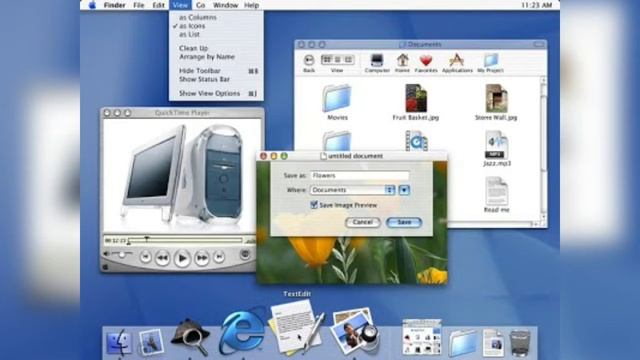The image size is (640, 360).
Task: Open Computer from Documents toolbar
Action: coord(377,63)
